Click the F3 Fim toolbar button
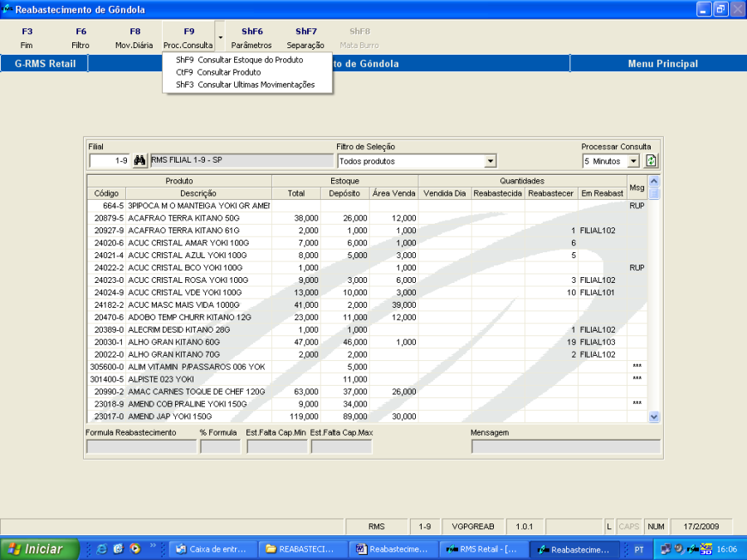Screen dimensions: 747x560 (27, 38)
